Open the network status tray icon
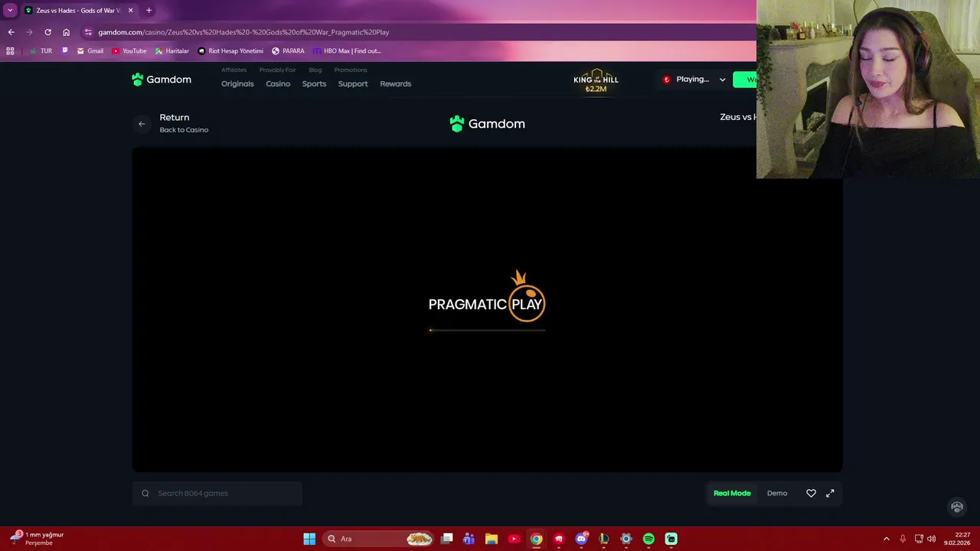Viewport: 980px width, 551px height. 919,539
